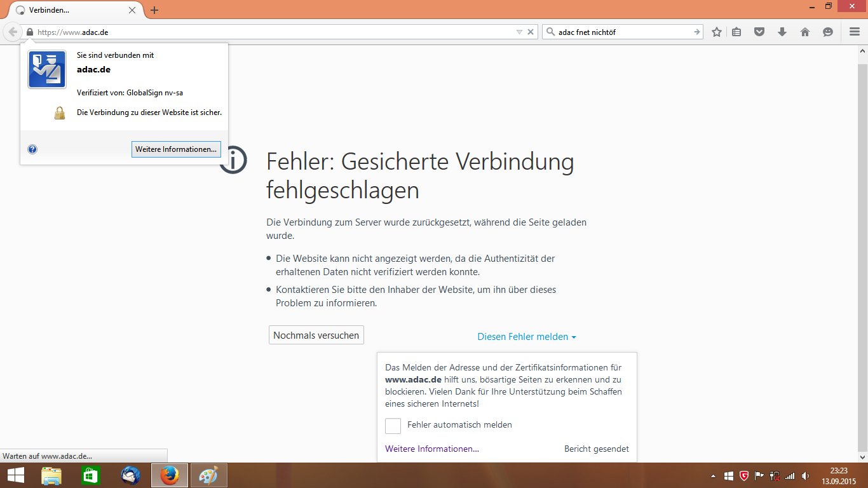Click the bold 'adac.de' site name in popup
Viewport: 868px width, 488px height.
(93, 69)
